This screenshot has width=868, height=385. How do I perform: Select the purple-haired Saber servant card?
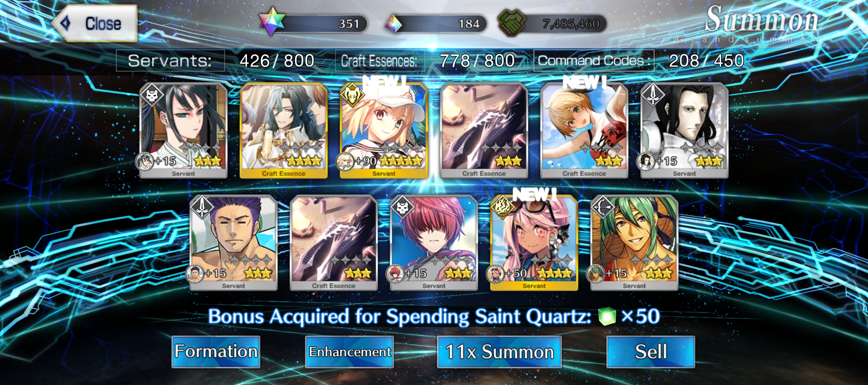(x=233, y=243)
